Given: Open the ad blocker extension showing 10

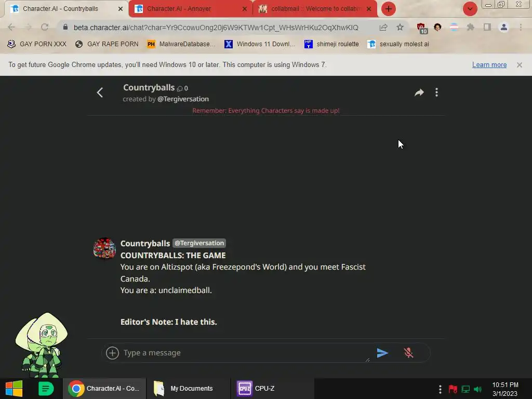Looking at the screenshot, I should point(422,28).
